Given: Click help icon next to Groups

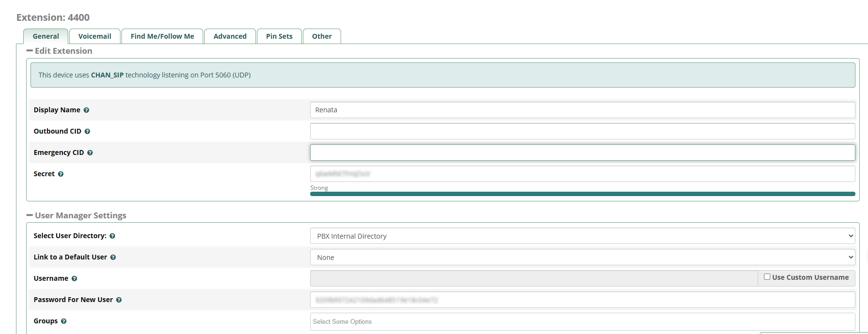Looking at the screenshot, I should 63,321.
